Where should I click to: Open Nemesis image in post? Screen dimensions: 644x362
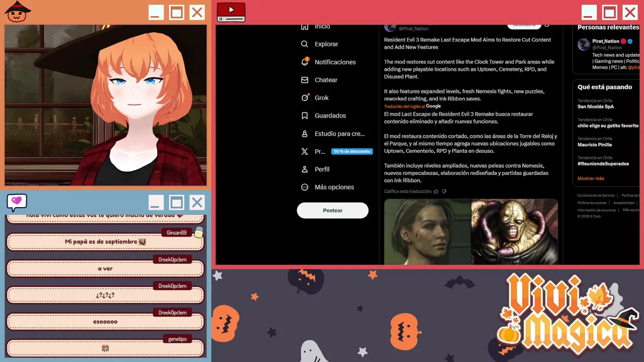coord(515,231)
